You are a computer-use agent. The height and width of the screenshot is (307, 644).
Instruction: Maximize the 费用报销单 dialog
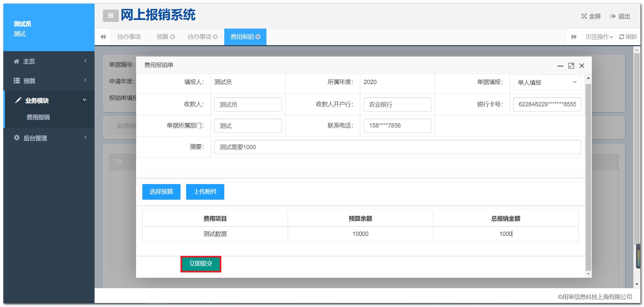tap(571, 66)
